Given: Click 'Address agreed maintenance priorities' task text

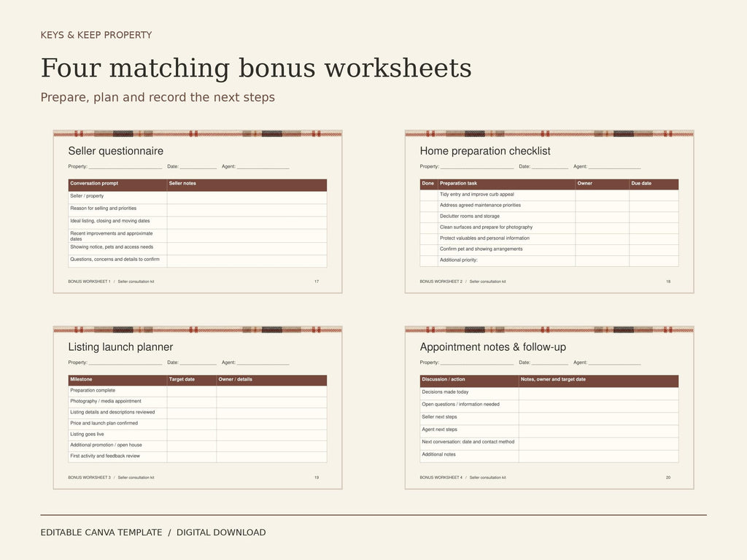Looking at the screenshot, I should pos(480,205).
